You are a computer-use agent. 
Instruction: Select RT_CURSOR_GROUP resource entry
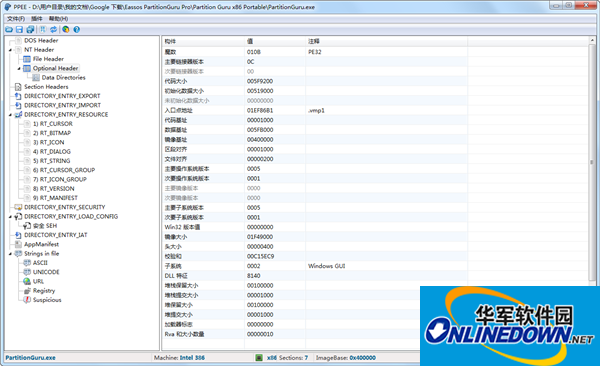pos(64,170)
